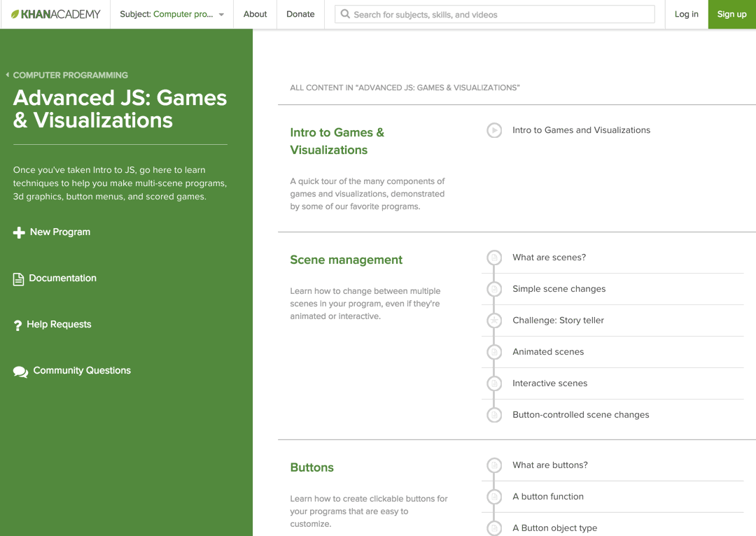756x536 pixels.
Task: Select the icon beside Interactive scenes
Action: [x=494, y=383]
